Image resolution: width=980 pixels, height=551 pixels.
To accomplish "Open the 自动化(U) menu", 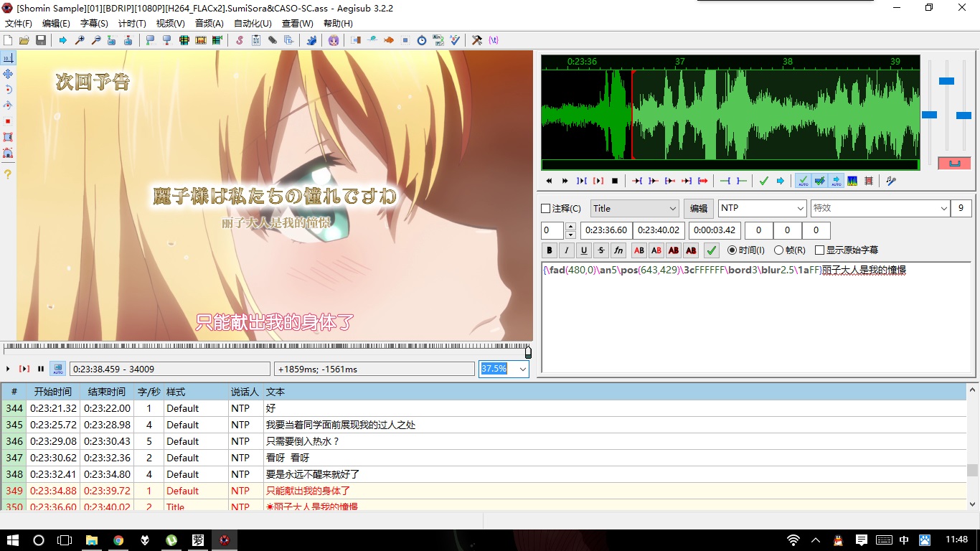I will point(253,24).
